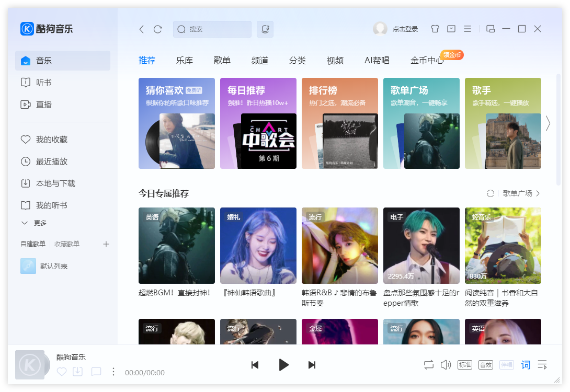
Task: Open the volume speaker icon
Action: [x=446, y=365]
